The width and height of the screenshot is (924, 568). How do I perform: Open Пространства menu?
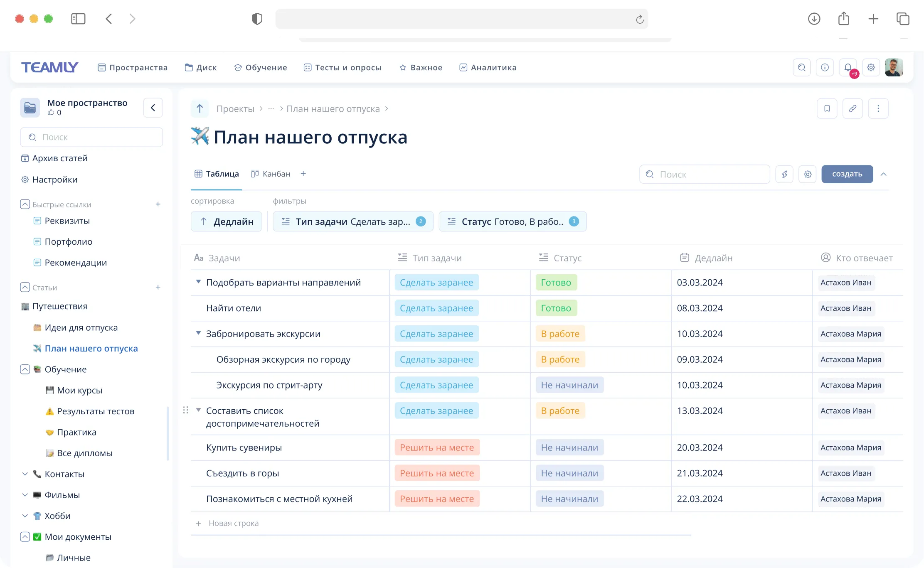point(133,67)
